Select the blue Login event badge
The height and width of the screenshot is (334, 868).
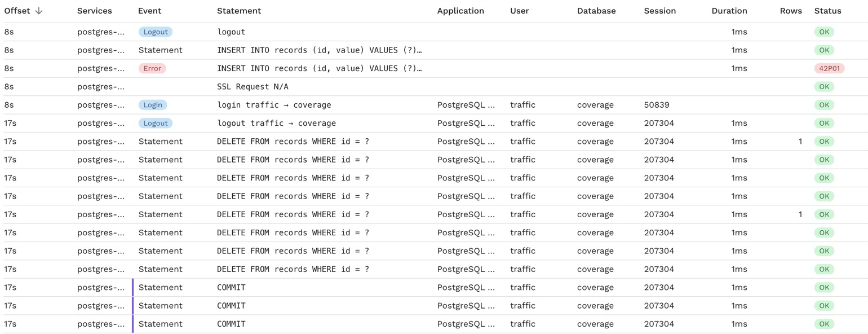click(153, 105)
